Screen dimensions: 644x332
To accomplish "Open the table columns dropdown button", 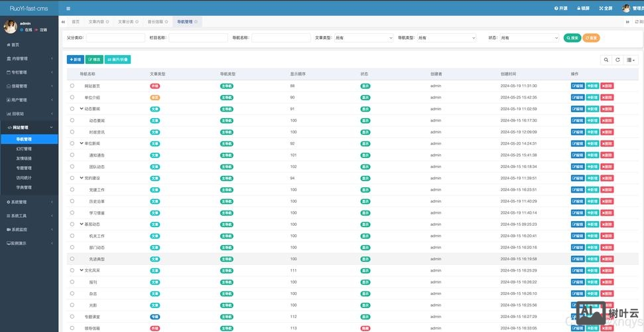I will 631,60.
